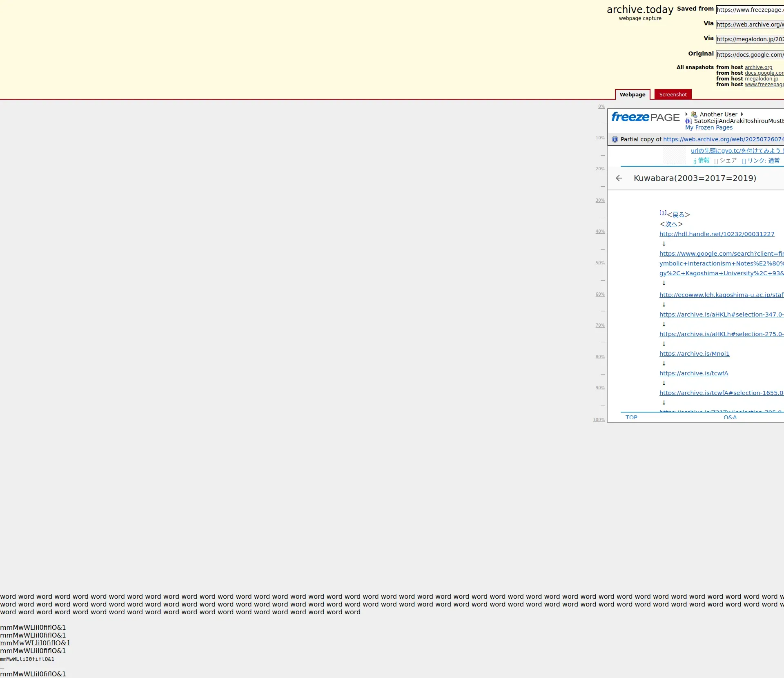
Task: Click the archive.org host snapshots link
Action: click(x=758, y=67)
